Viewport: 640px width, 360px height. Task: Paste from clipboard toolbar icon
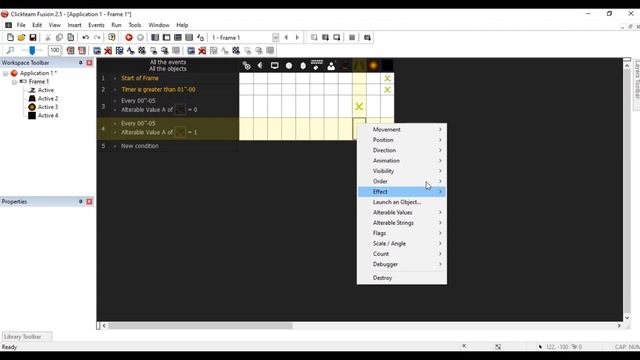pyautogui.click(x=71, y=38)
